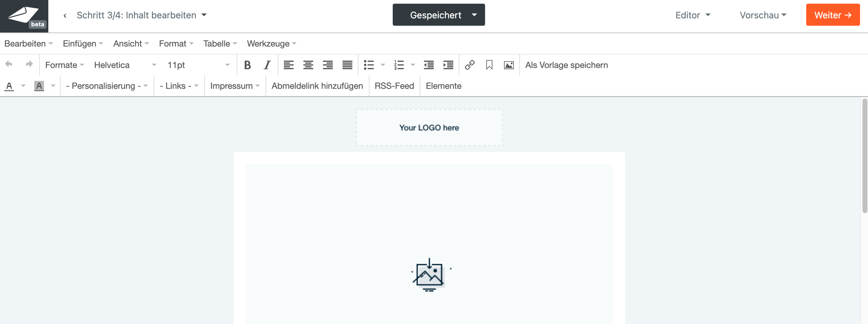Toggle bold formatting

pos(247,65)
